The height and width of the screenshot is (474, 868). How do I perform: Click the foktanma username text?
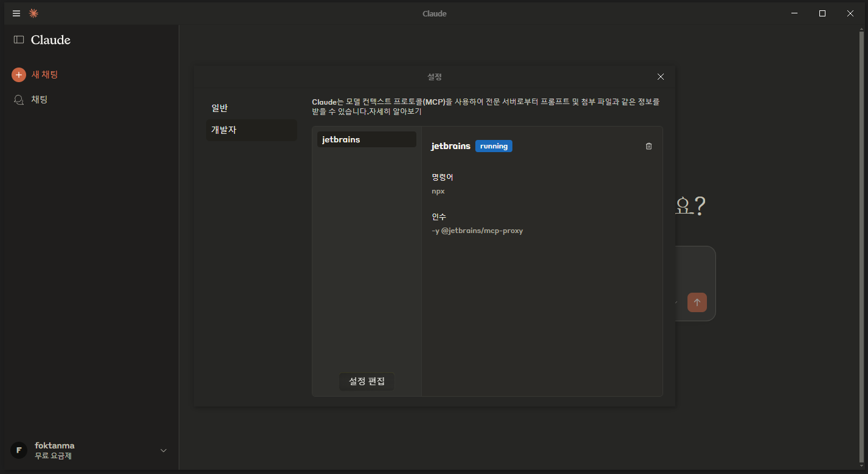55,445
